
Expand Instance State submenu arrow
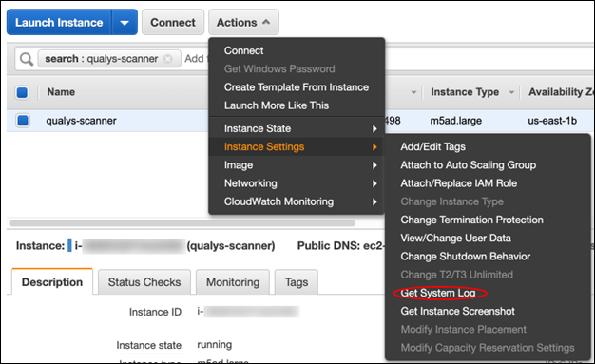click(374, 128)
